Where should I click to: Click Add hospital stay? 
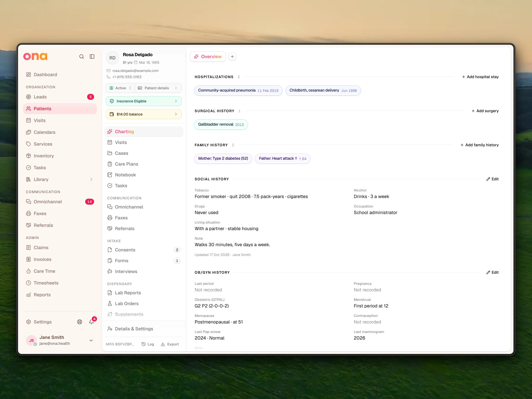480,77
